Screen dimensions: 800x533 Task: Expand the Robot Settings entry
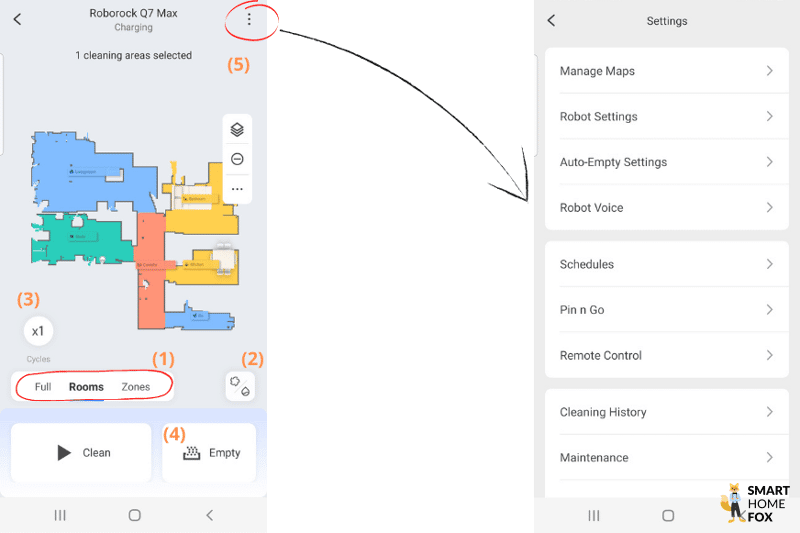pyautogui.click(x=667, y=117)
